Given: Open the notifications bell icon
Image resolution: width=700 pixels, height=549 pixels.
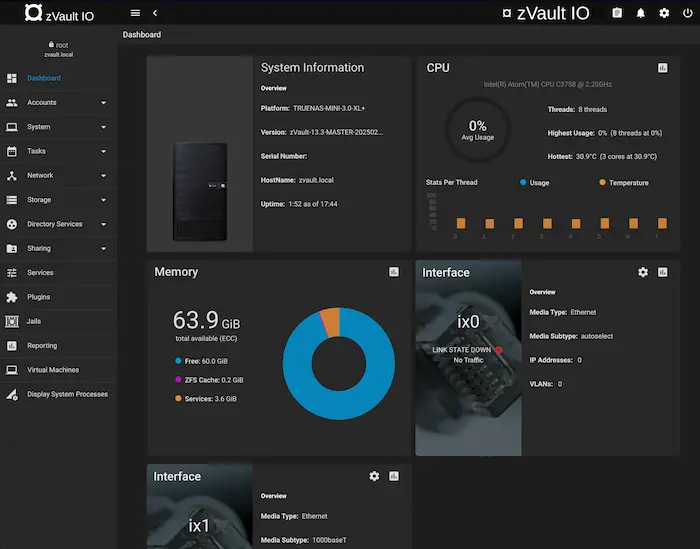Looking at the screenshot, I should 641,13.
